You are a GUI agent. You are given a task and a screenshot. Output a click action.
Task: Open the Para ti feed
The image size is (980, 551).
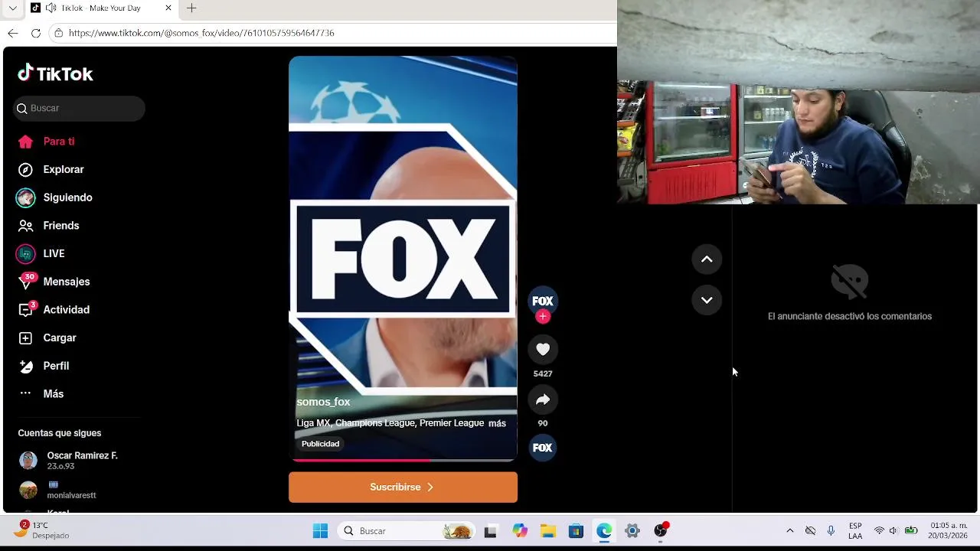click(58, 142)
